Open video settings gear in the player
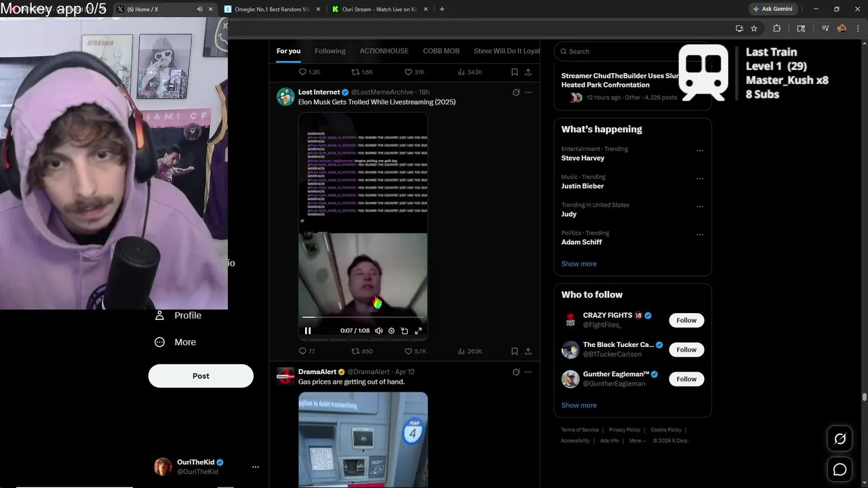 (391, 331)
